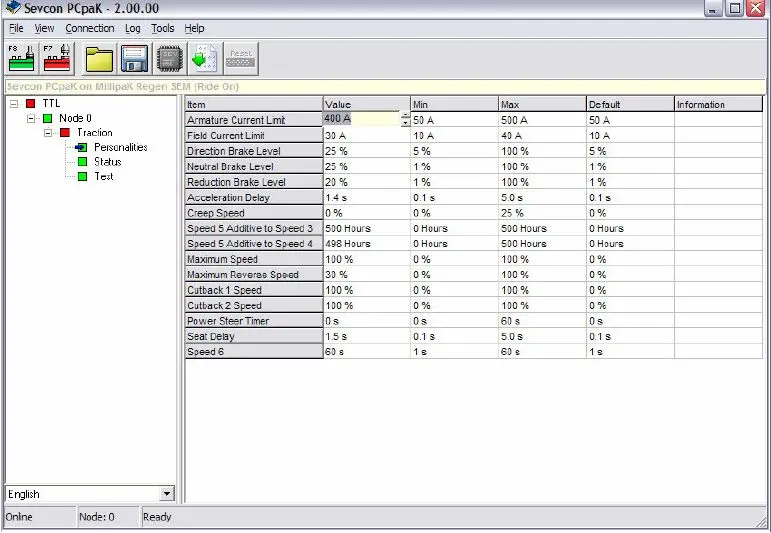The width and height of the screenshot is (771, 533).
Task: Open file with the yellow folder icon
Action: (x=99, y=59)
